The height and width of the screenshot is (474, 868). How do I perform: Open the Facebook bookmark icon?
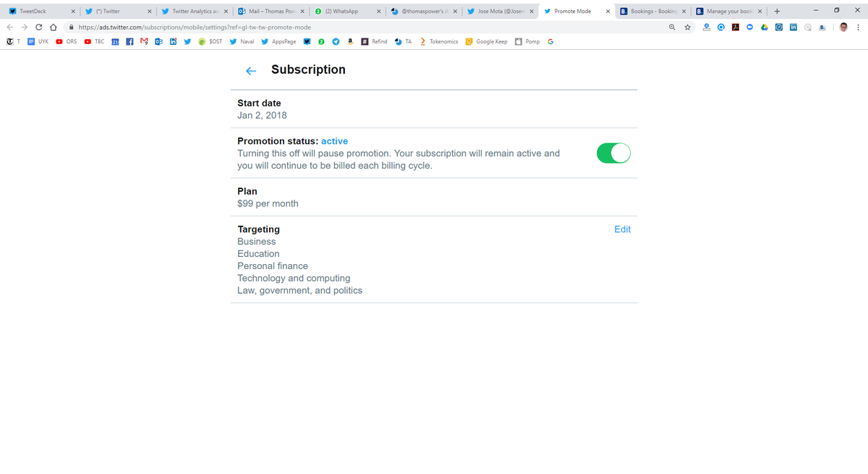point(129,41)
